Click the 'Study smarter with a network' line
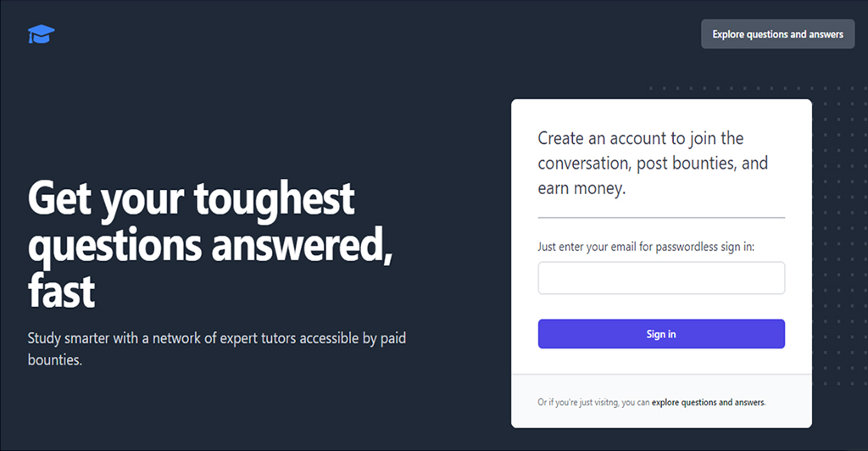Viewport: 868px width, 451px height. [x=216, y=338]
